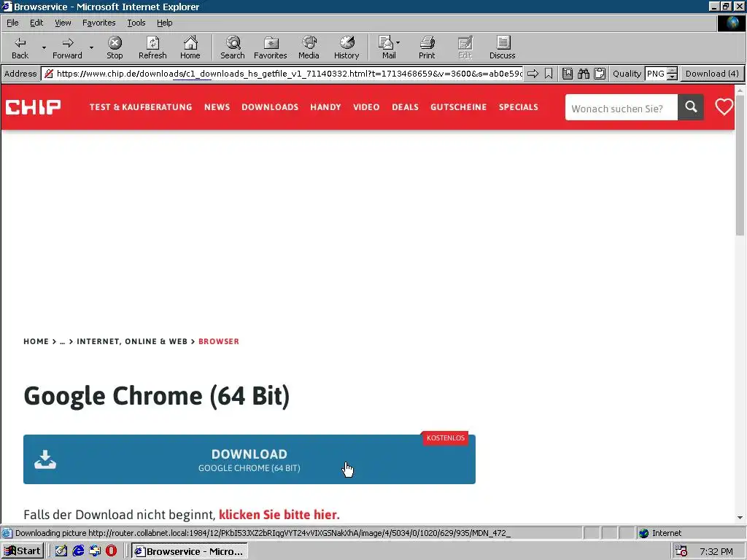Click the Quality PNG field
This screenshot has height=560, width=747.
click(656, 74)
